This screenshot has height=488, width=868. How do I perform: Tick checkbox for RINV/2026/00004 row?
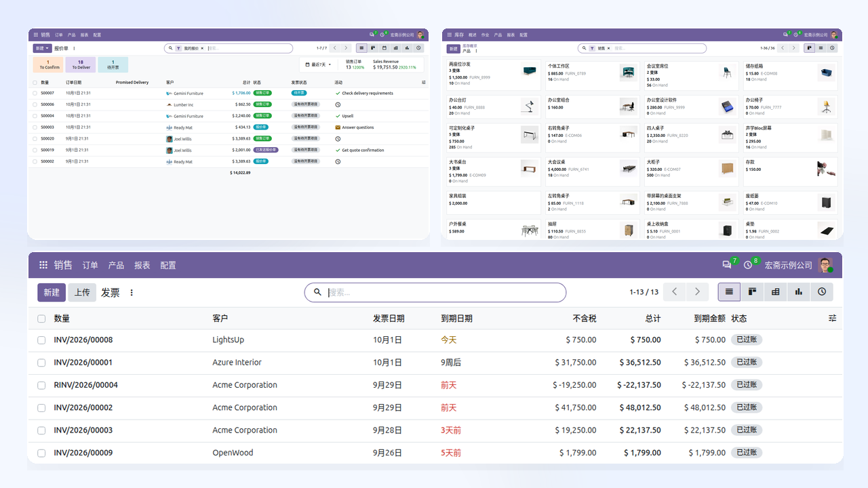(x=41, y=385)
